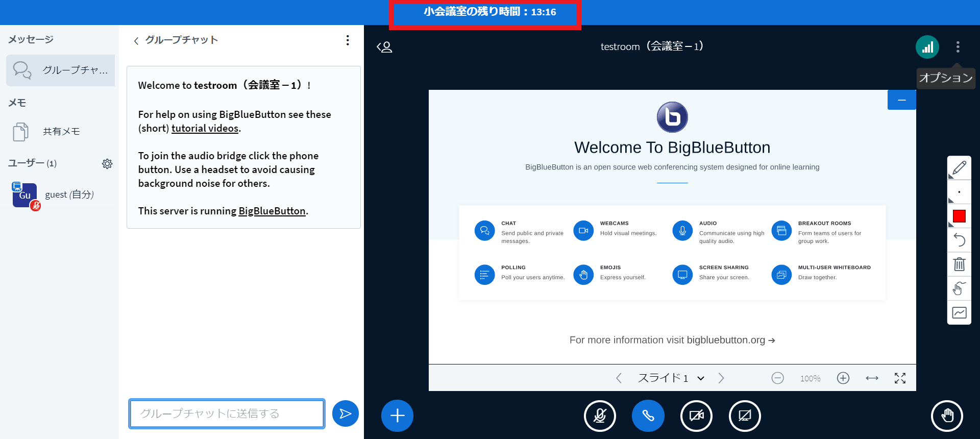Open group chat three-dot menu
This screenshot has width=980, height=439.
pyautogui.click(x=348, y=40)
